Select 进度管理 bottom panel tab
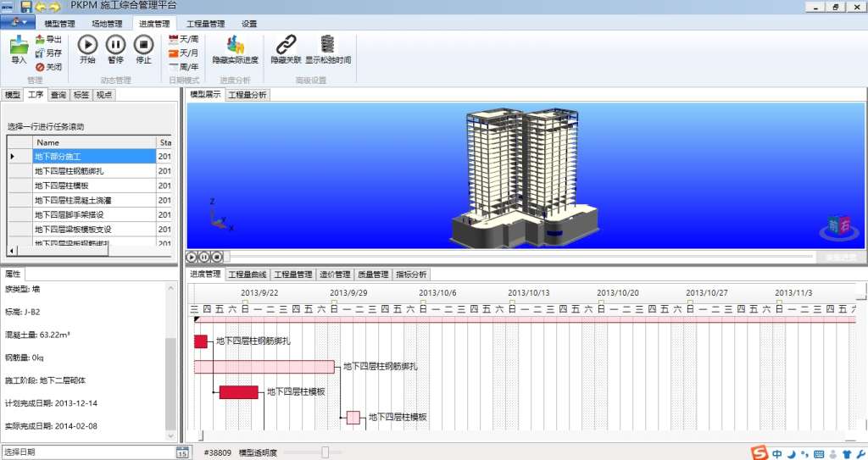 pos(205,274)
